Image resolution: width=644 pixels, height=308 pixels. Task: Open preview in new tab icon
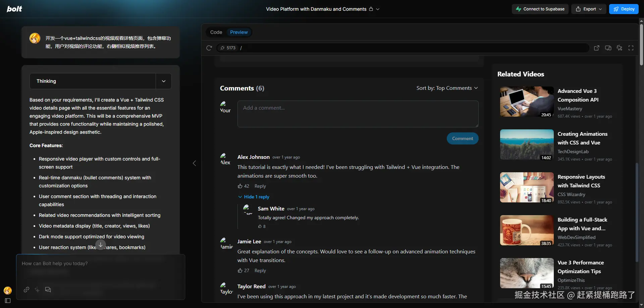pyautogui.click(x=596, y=48)
